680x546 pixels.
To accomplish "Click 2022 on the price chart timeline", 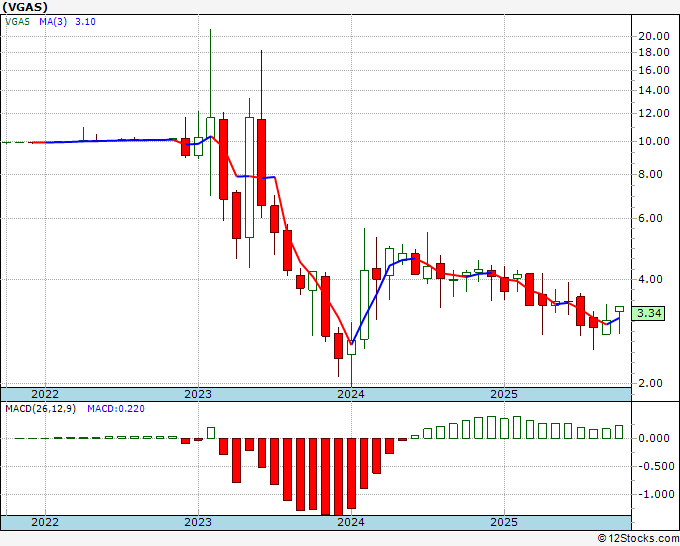I will 45,394.
